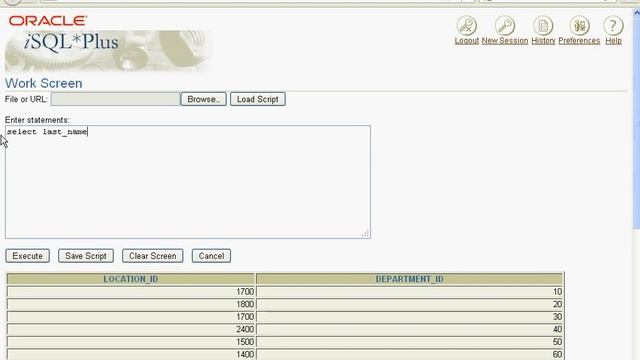Select the department cell 10
This screenshot has height=360, width=640.
pyautogui.click(x=410, y=291)
